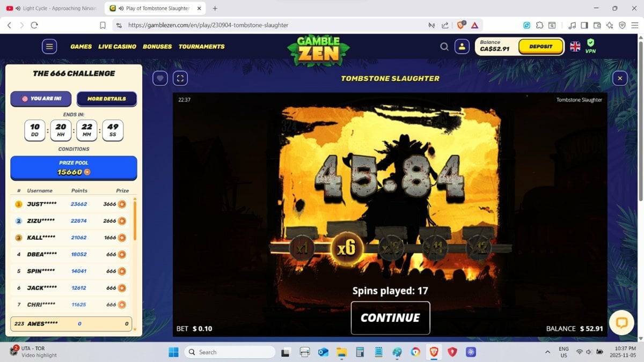Go to the TOURNAMENTS section
The height and width of the screenshot is (362, 644).
pyautogui.click(x=201, y=47)
